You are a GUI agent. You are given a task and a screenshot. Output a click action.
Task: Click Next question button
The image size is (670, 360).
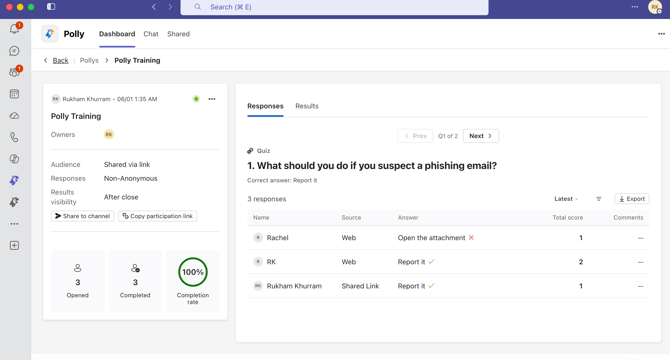pos(481,136)
